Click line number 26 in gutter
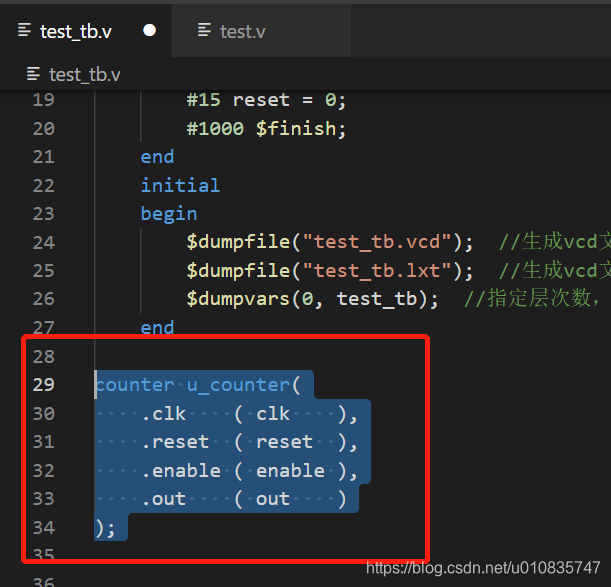 point(44,299)
